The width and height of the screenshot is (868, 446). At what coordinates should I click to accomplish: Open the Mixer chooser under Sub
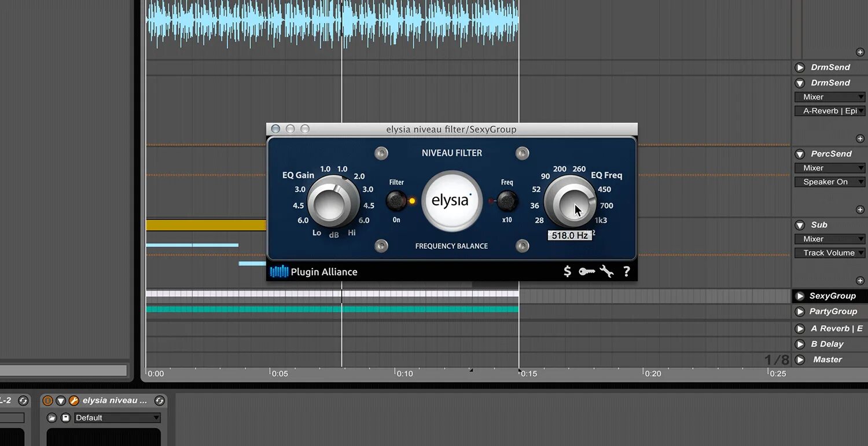point(830,239)
